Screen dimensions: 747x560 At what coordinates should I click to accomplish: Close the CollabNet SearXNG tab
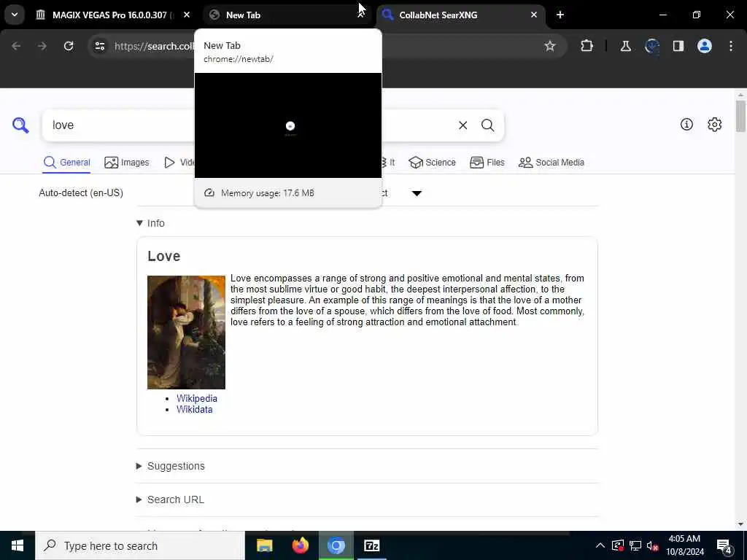[x=534, y=15]
